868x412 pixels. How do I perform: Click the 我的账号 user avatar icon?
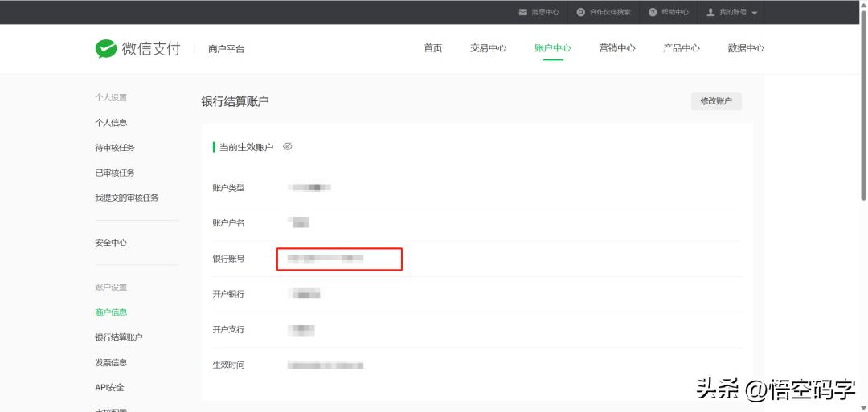[x=710, y=12]
